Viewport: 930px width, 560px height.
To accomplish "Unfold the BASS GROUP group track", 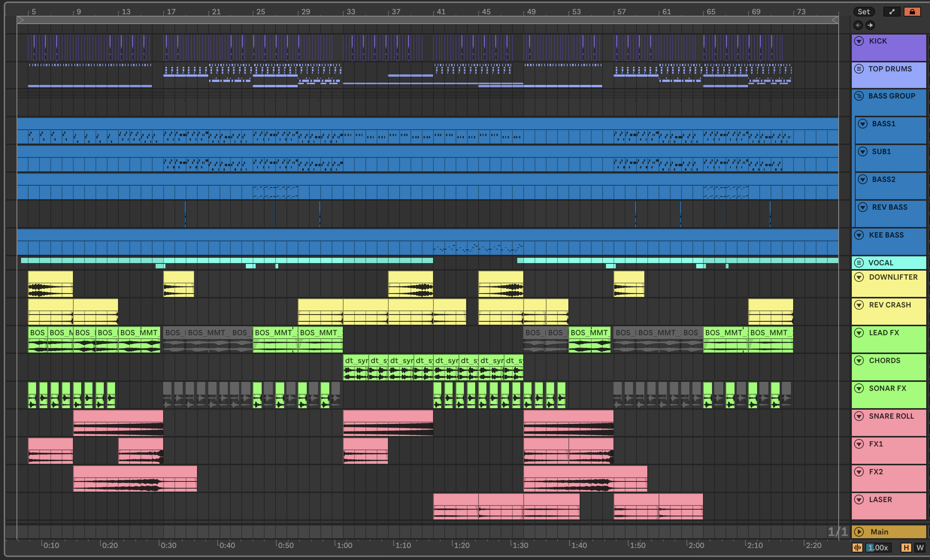I will tap(859, 96).
